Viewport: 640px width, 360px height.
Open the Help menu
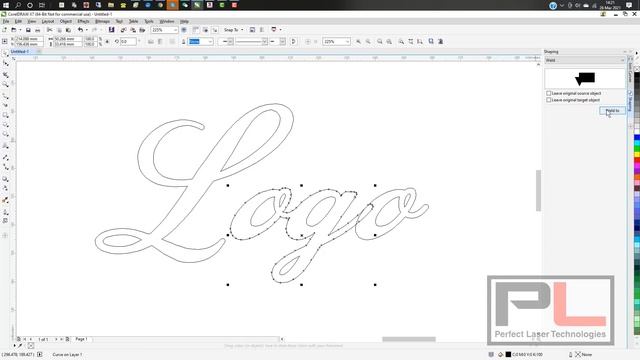click(x=184, y=21)
